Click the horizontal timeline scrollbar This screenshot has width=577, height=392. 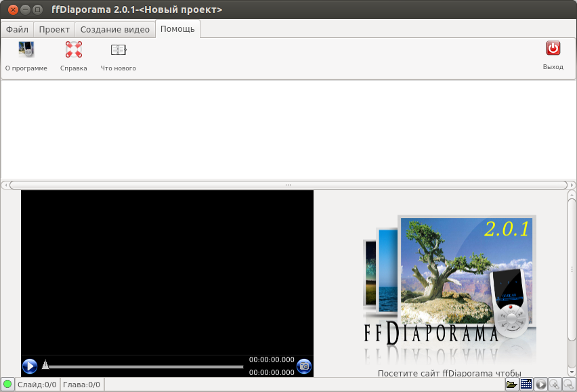(x=288, y=185)
